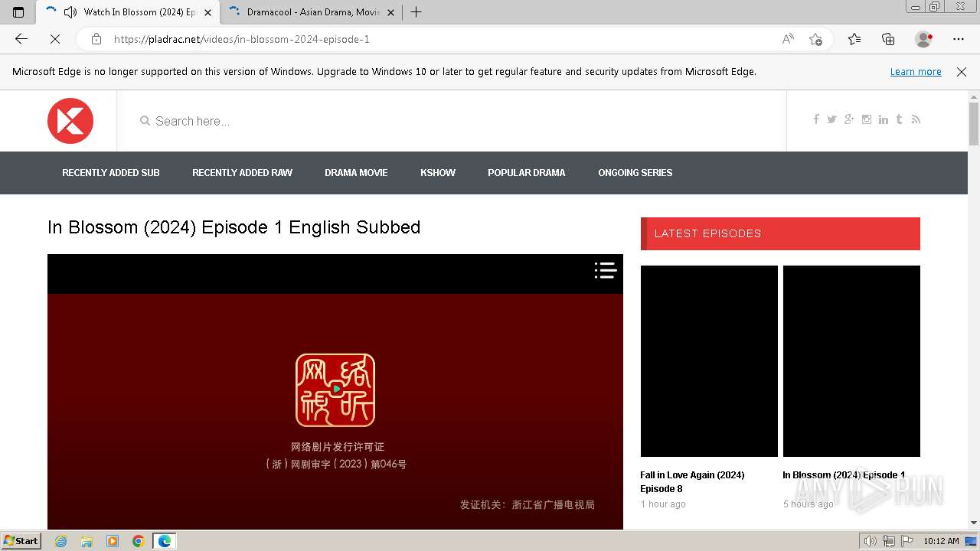Open the In Blossom episode thumbnail in sidebar
The image size is (980, 551).
pyautogui.click(x=851, y=361)
